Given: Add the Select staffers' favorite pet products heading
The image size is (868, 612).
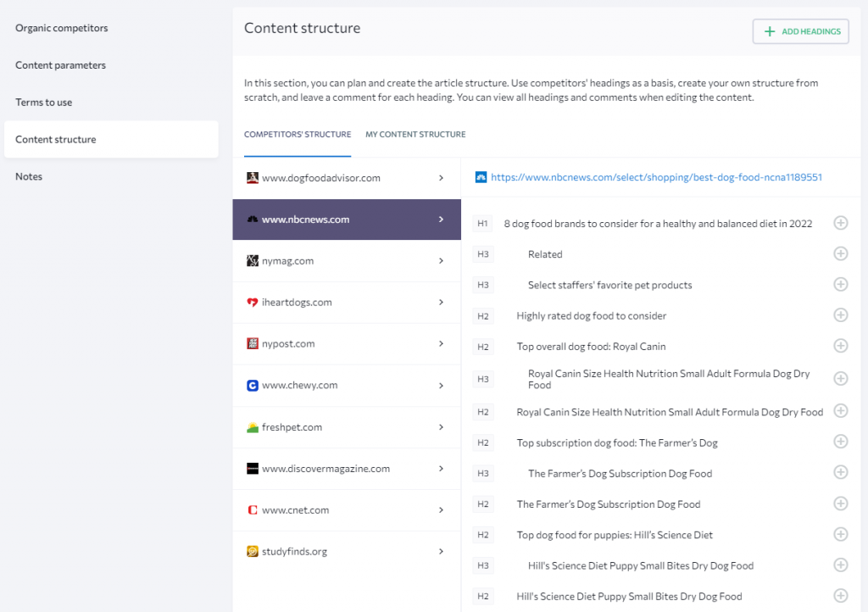Looking at the screenshot, I should (x=840, y=285).
